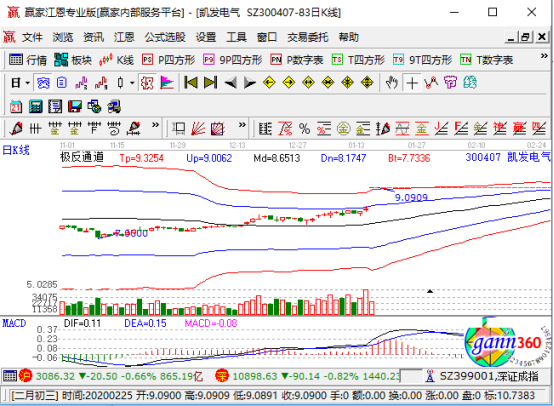
Task: Click yellow diamond left-arrow icon
Action: [269, 83]
